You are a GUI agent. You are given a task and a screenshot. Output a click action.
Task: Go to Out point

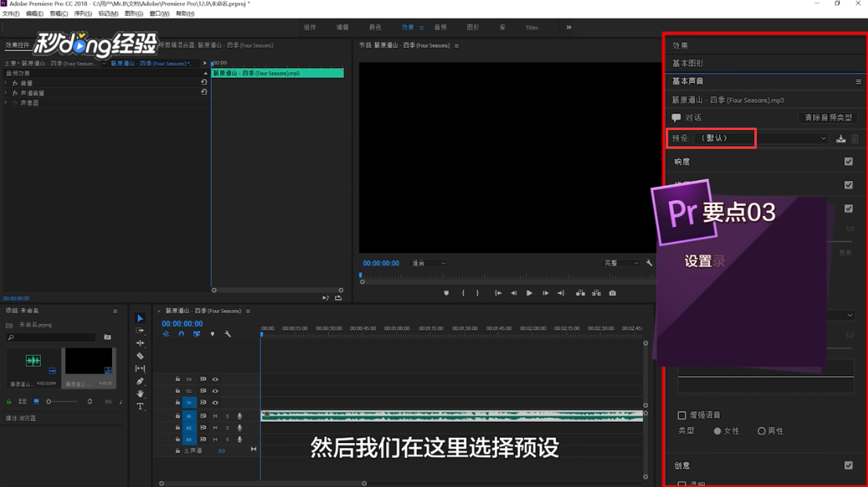point(561,294)
